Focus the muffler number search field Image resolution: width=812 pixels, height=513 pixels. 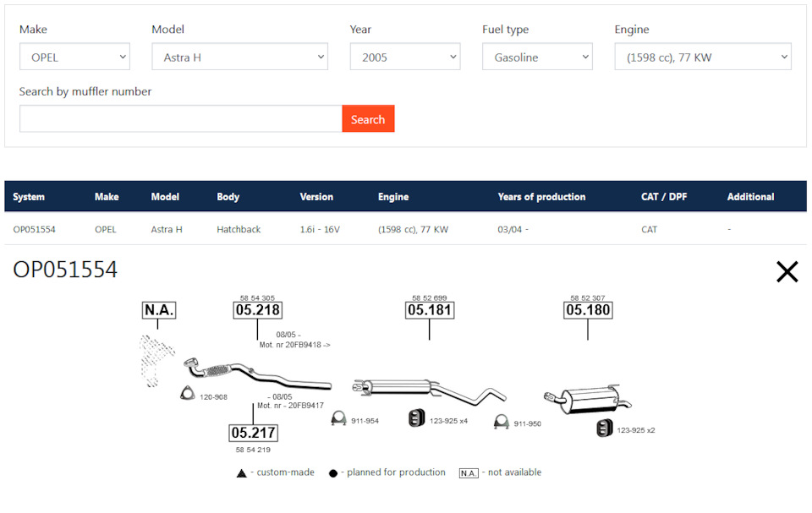(x=180, y=119)
